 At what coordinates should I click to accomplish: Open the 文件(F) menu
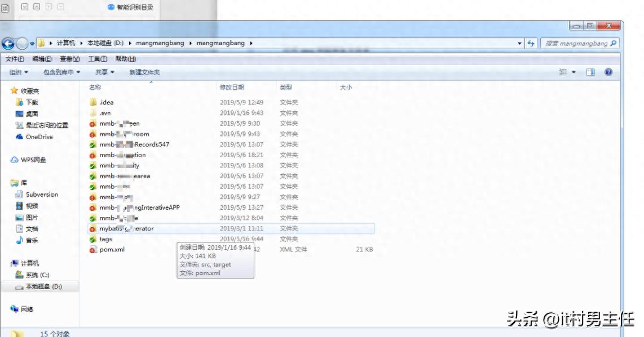14,59
